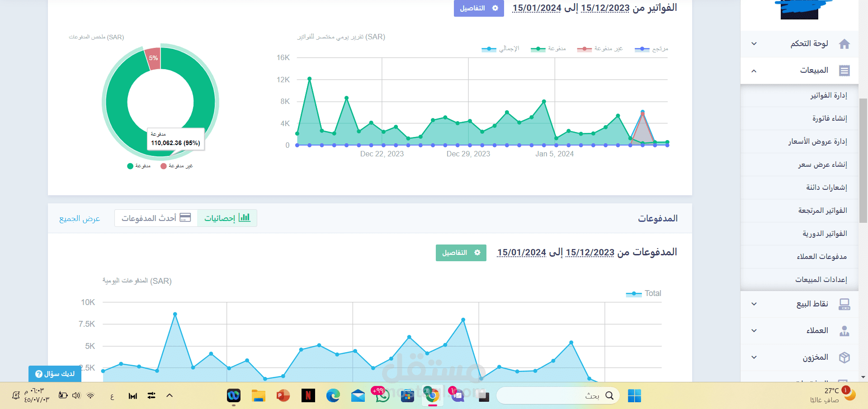Show hidden system tray icons

[170, 395]
